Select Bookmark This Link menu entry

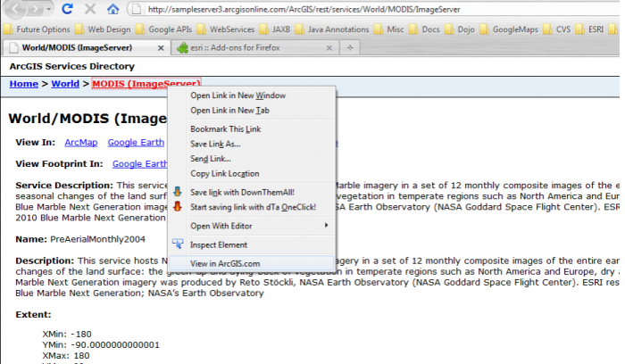point(252,129)
